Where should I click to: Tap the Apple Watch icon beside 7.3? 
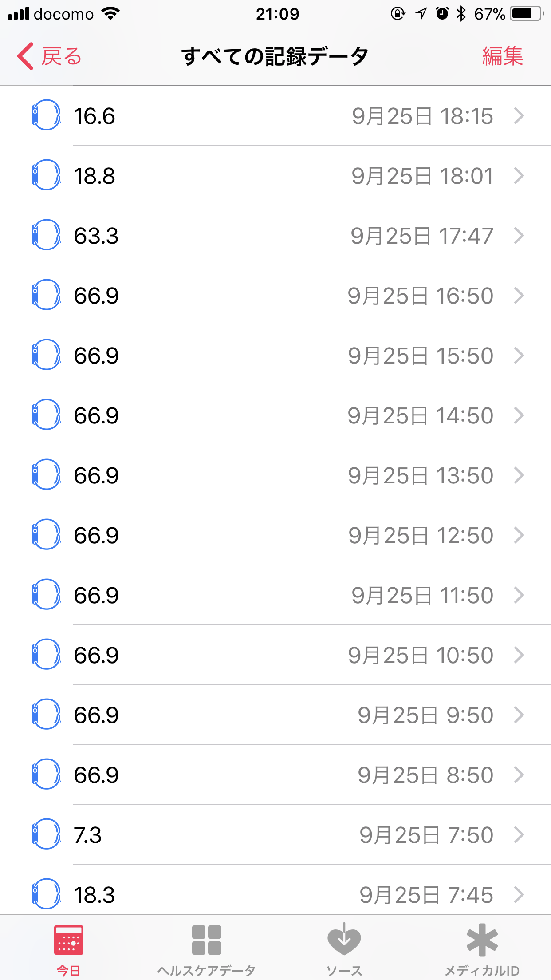pos(46,834)
